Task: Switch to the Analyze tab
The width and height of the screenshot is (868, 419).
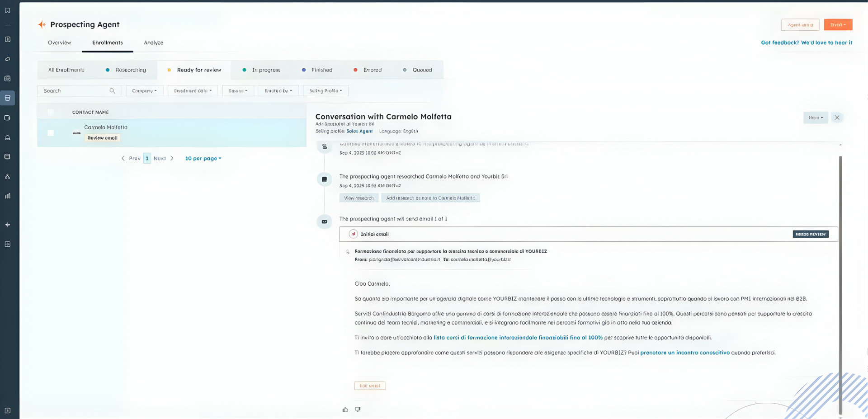Action: pyautogui.click(x=153, y=42)
